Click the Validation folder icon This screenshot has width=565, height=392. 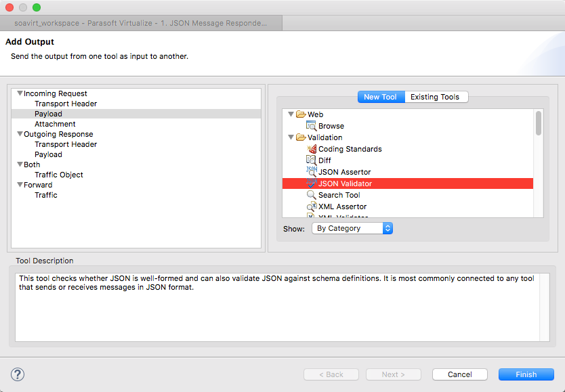[x=301, y=137]
